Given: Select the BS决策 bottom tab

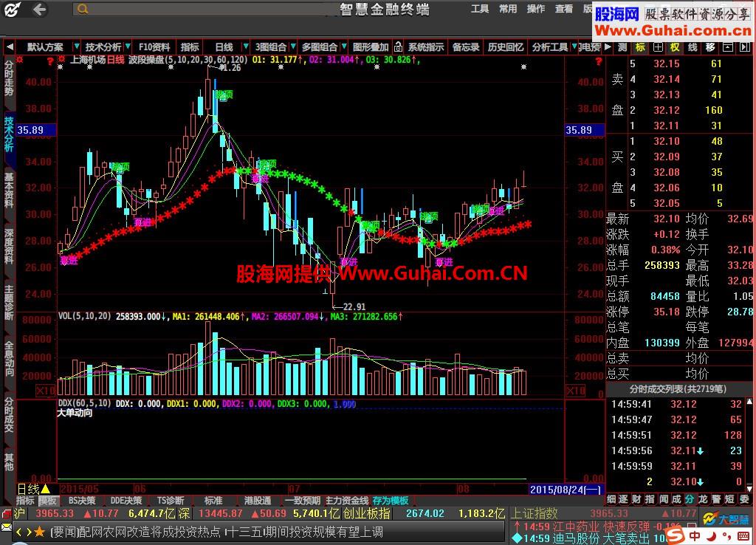Looking at the screenshot, I should pos(82,501).
